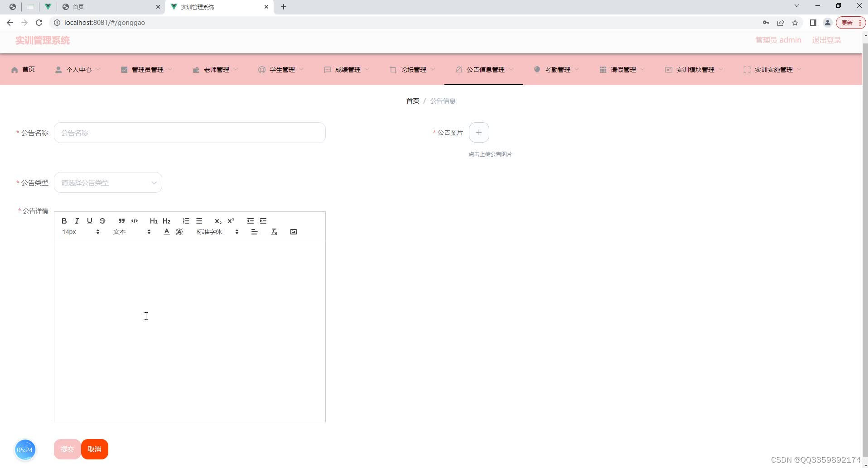This screenshot has width=868, height=468.
Task: Click the page vertical scrollbar
Action: 865,249
